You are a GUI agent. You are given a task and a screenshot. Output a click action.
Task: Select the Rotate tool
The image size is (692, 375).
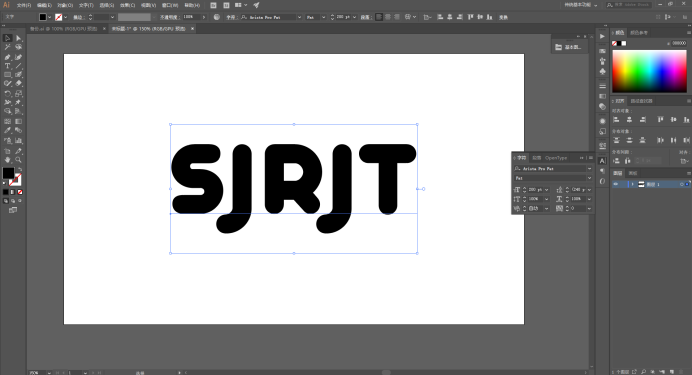pos(8,94)
